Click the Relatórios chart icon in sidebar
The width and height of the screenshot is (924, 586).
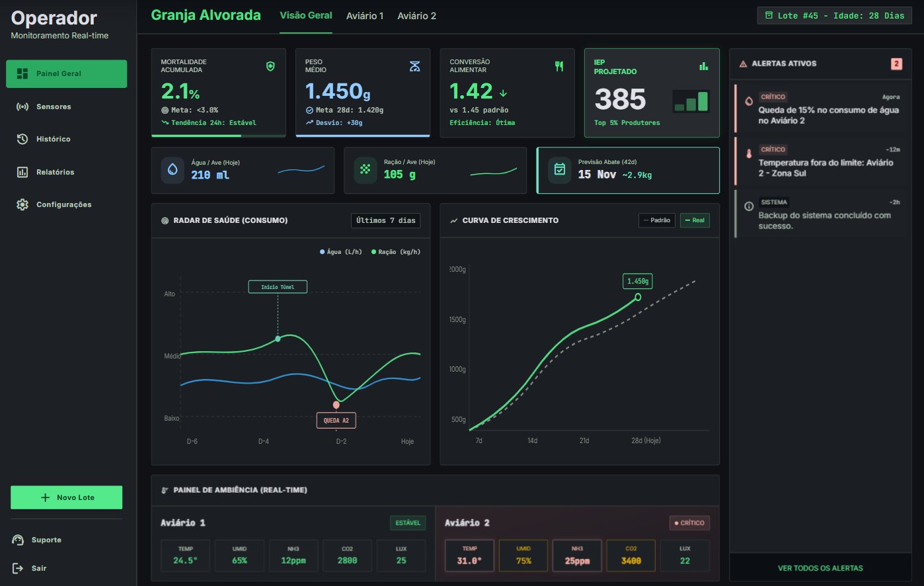tap(22, 172)
